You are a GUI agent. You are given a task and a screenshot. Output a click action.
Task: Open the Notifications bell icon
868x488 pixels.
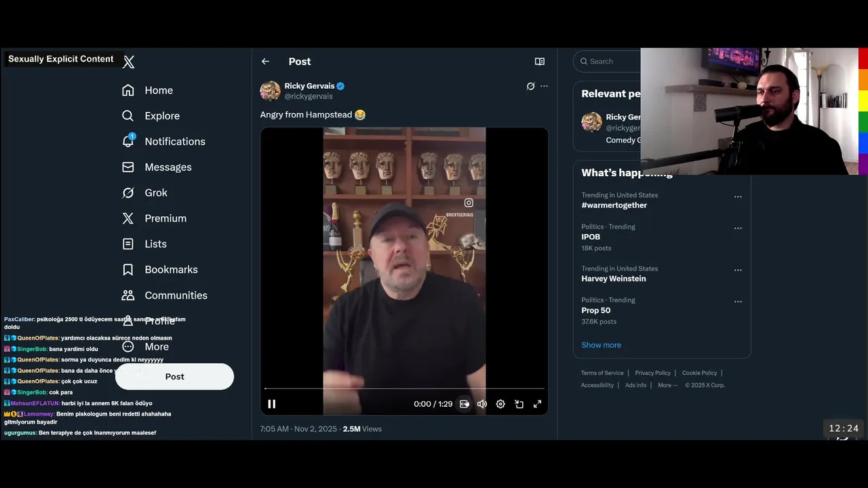(x=128, y=141)
